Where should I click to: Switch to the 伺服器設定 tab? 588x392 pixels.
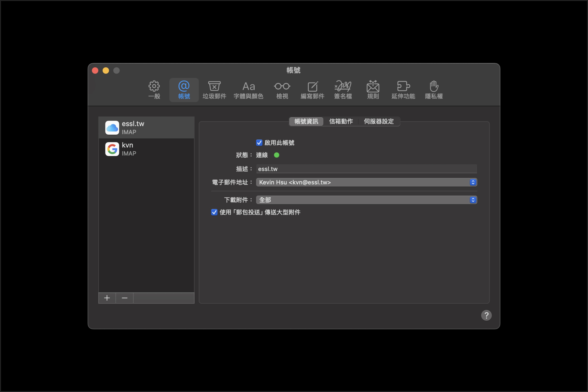click(379, 121)
